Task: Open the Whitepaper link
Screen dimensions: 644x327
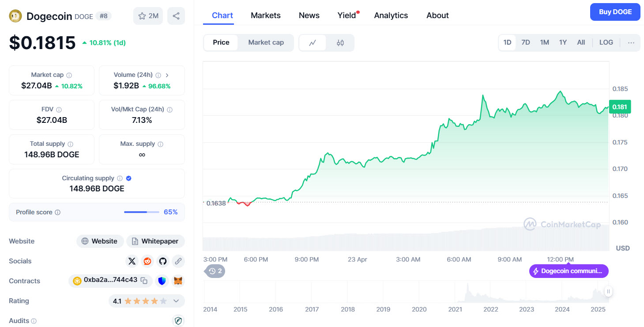Action: 155,241
